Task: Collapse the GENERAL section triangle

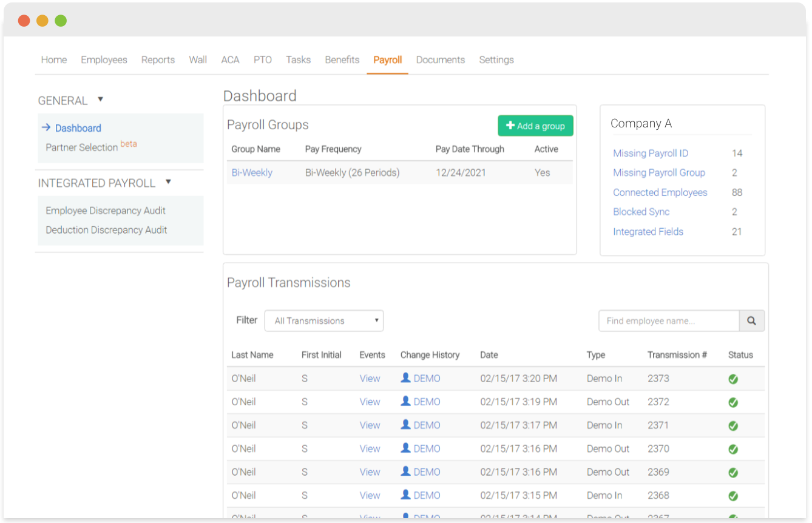Action: coord(101,99)
